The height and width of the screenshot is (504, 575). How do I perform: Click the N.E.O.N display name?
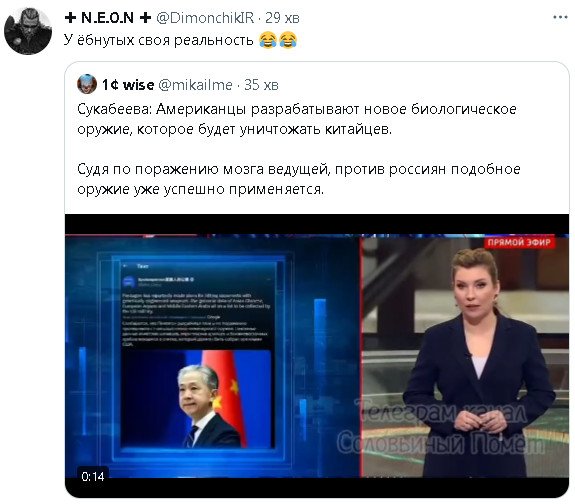pyautogui.click(x=107, y=18)
